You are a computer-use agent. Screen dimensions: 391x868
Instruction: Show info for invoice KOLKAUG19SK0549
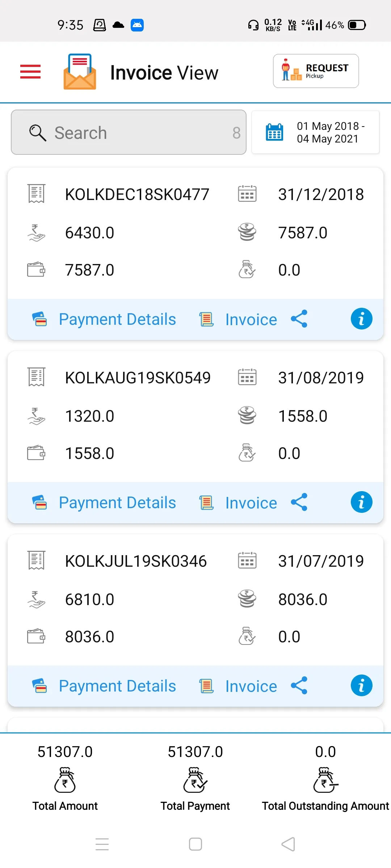[x=361, y=502]
